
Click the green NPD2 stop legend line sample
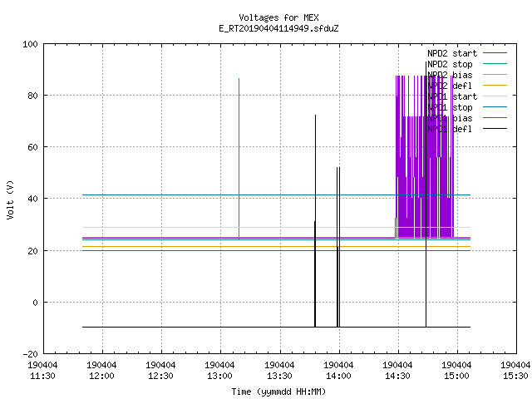click(495, 63)
